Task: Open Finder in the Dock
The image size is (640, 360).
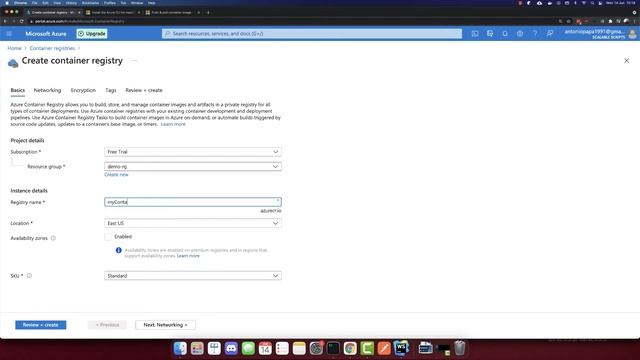Action: coord(180,348)
